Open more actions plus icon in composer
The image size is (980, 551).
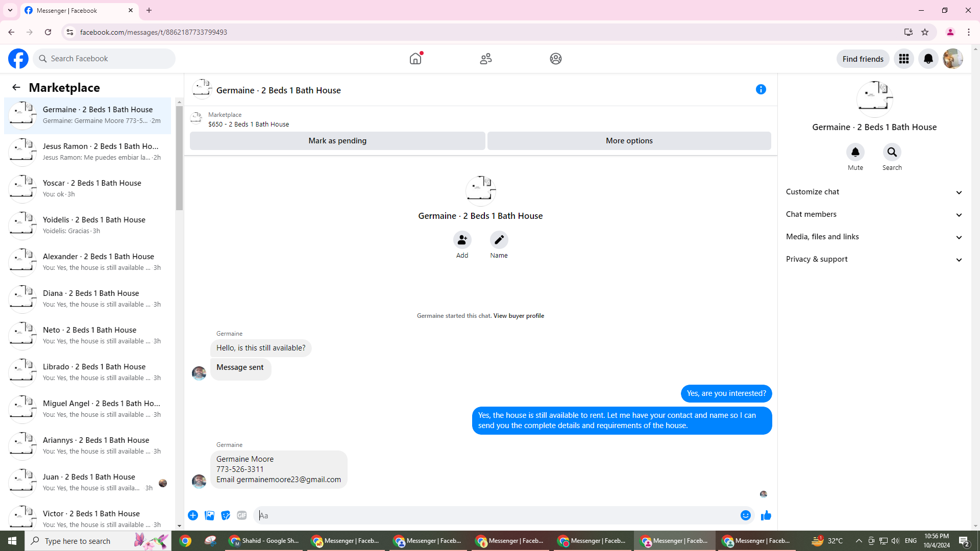(193, 515)
